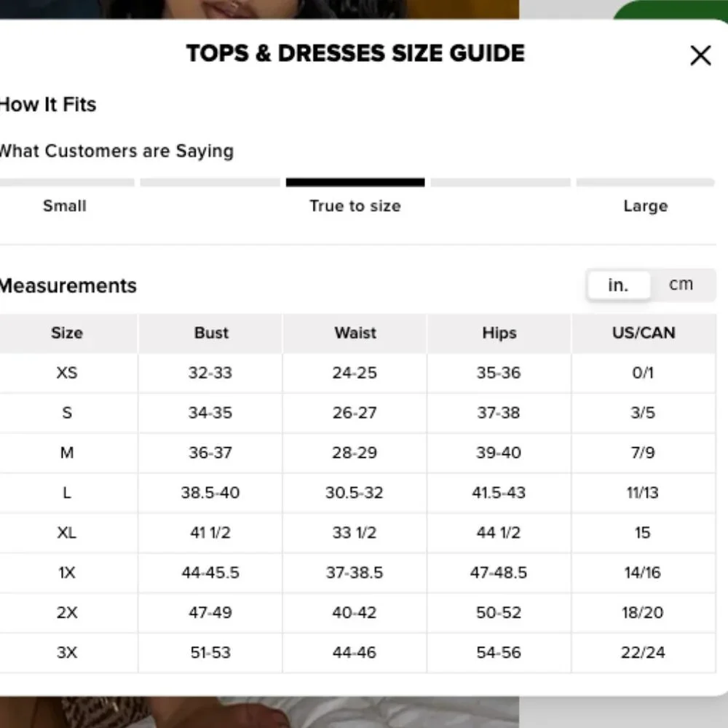This screenshot has width=728, height=728.
Task: Click the How It Fits heading
Action: pos(48,104)
